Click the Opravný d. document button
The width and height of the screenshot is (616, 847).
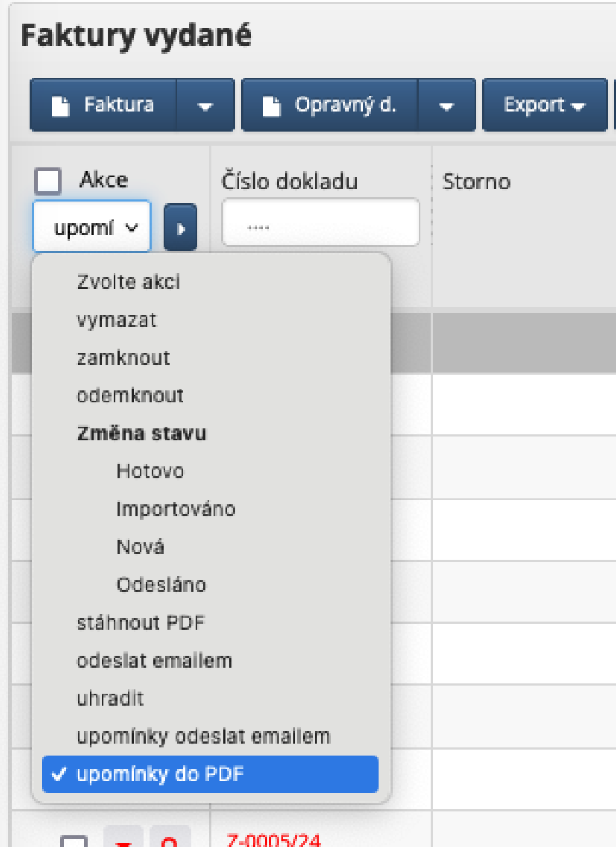[330, 105]
